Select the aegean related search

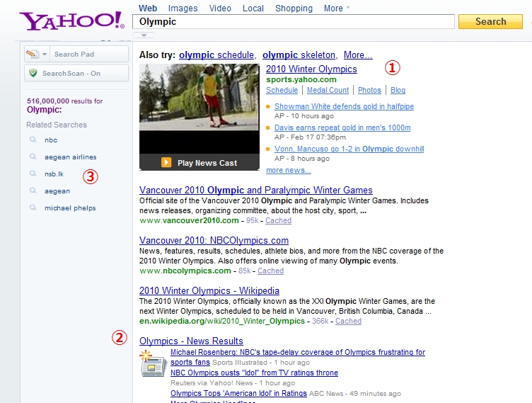pyautogui.click(x=57, y=191)
